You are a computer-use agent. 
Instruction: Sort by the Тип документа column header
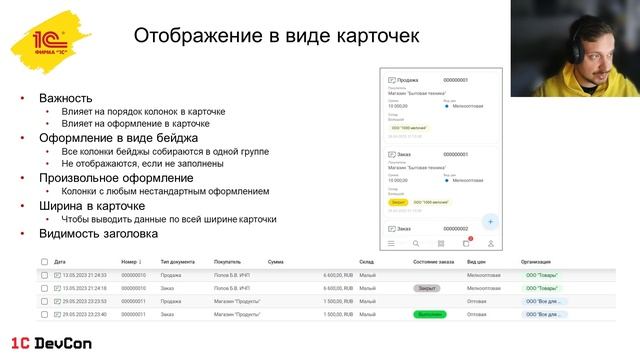178,262
